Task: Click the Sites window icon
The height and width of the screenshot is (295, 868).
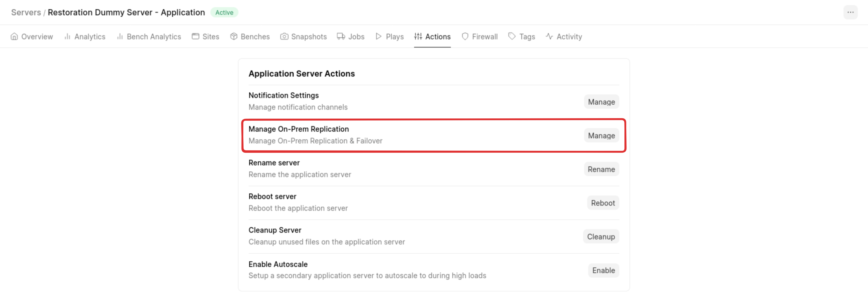Action: tap(196, 36)
